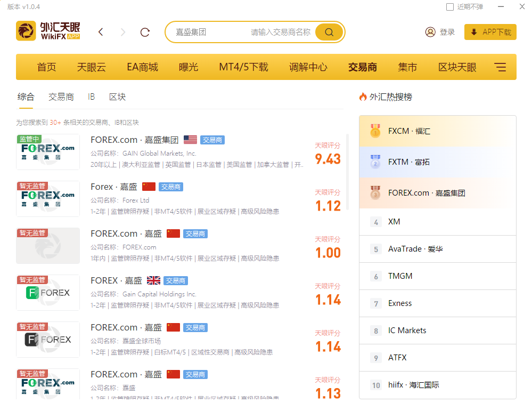Image resolution: width=532 pixels, height=411 pixels.
Task: Switch to the IB results tab
Action: click(92, 97)
